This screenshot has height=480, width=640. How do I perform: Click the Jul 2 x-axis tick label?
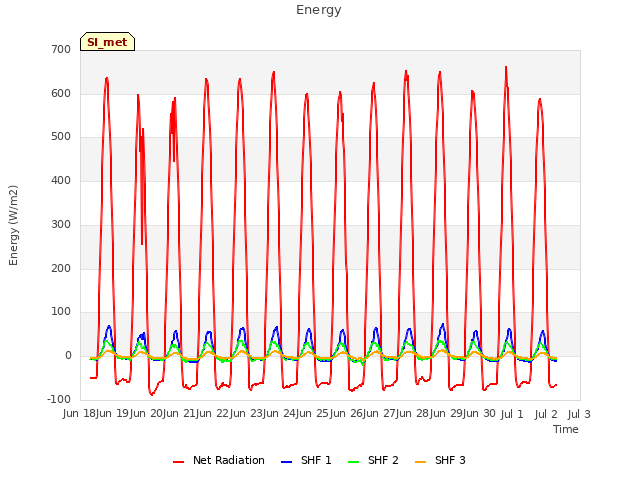pyautogui.click(x=546, y=414)
